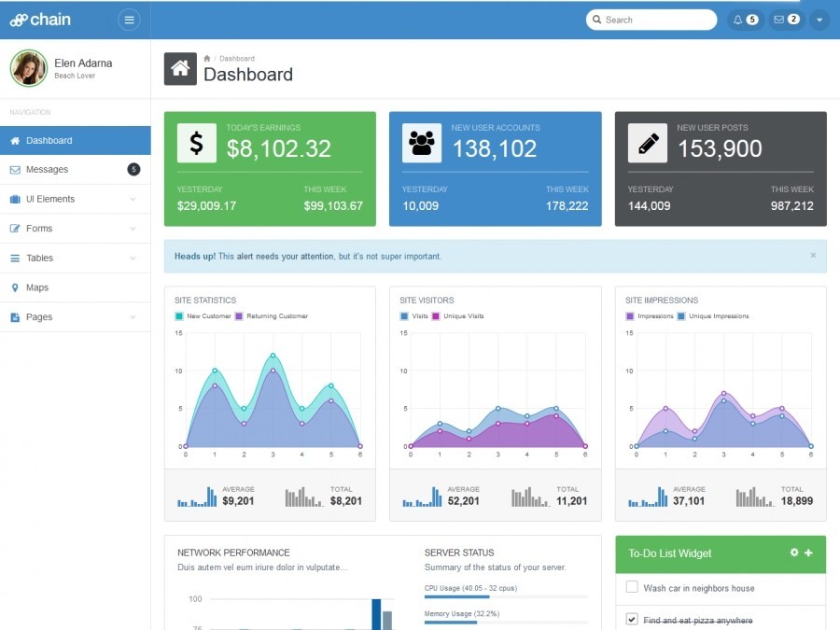Image resolution: width=840 pixels, height=630 pixels.
Task: Click the Dashboard home icon in sidebar
Action: [x=15, y=140]
